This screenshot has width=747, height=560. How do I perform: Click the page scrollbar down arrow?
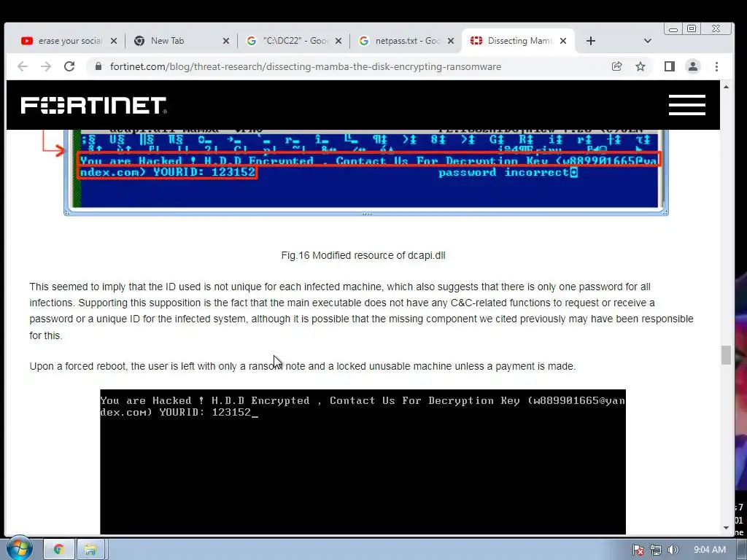click(x=726, y=528)
